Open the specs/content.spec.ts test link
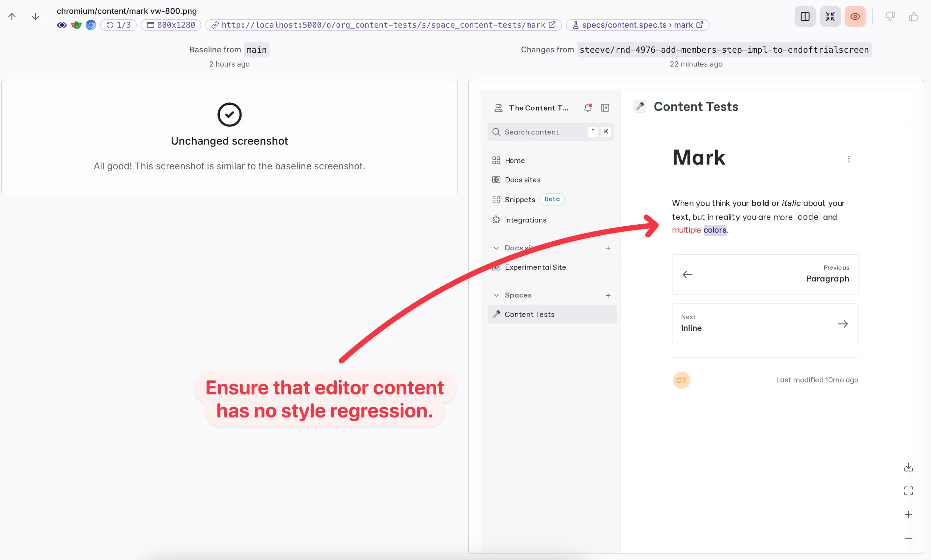 637,25
